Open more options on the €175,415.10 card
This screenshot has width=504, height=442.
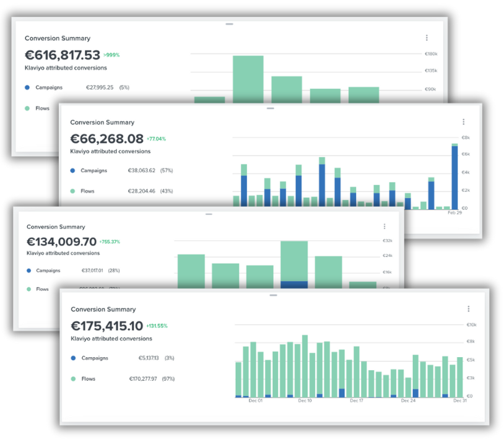click(468, 309)
